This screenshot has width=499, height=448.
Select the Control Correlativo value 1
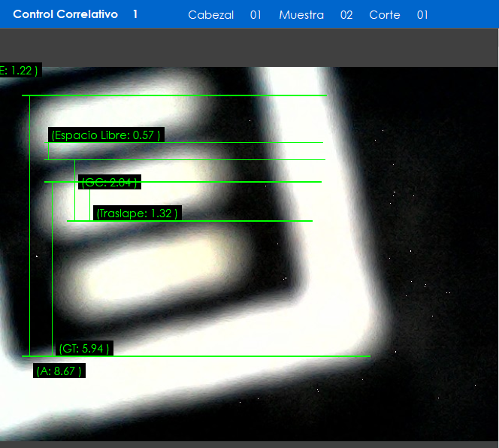click(135, 14)
